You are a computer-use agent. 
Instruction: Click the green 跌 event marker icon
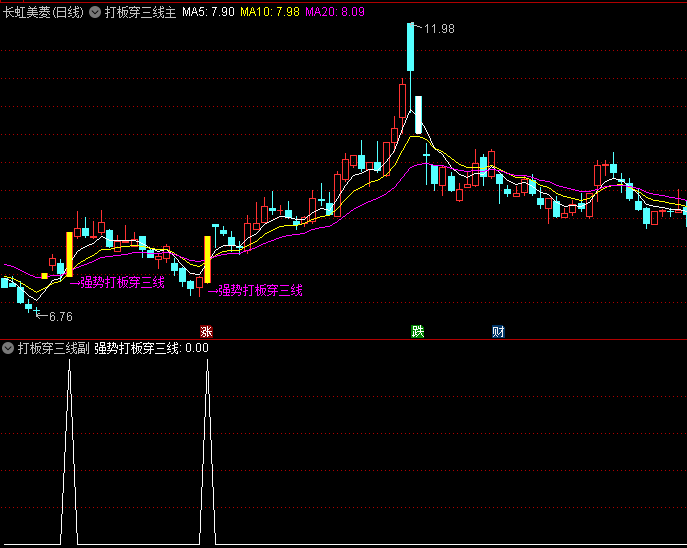(417, 332)
